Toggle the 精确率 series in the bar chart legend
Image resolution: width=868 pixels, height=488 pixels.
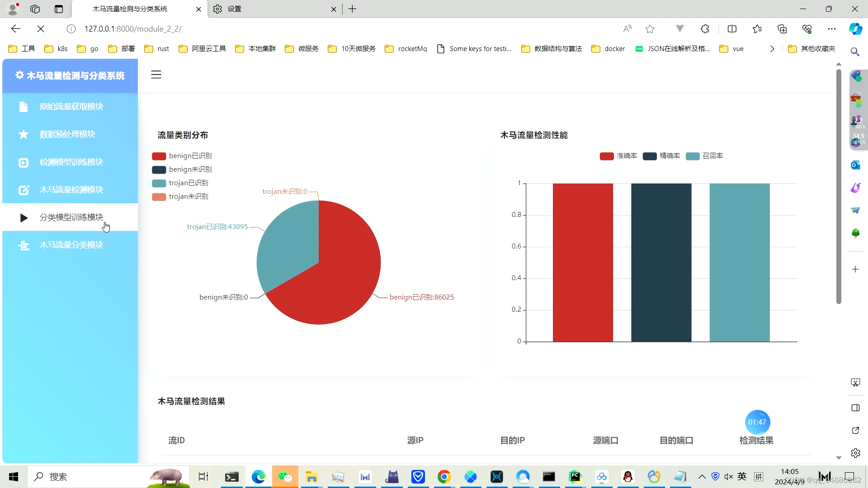pyautogui.click(x=661, y=156)
